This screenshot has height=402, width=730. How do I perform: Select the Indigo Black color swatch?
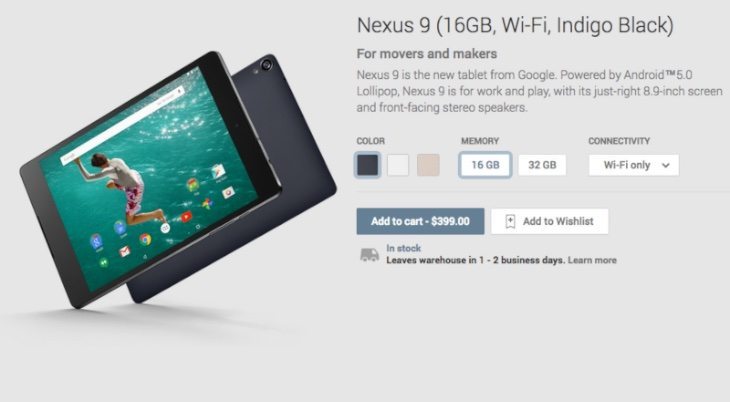368,165
